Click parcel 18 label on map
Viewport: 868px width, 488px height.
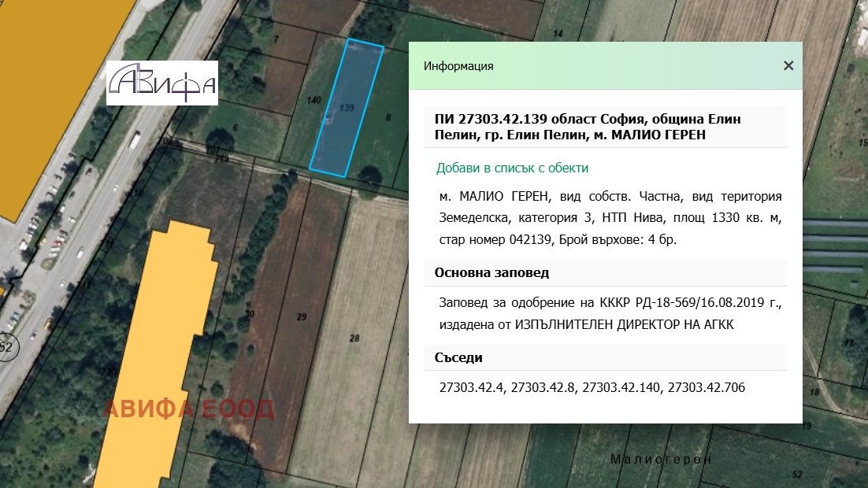click(x=815, y=392)
